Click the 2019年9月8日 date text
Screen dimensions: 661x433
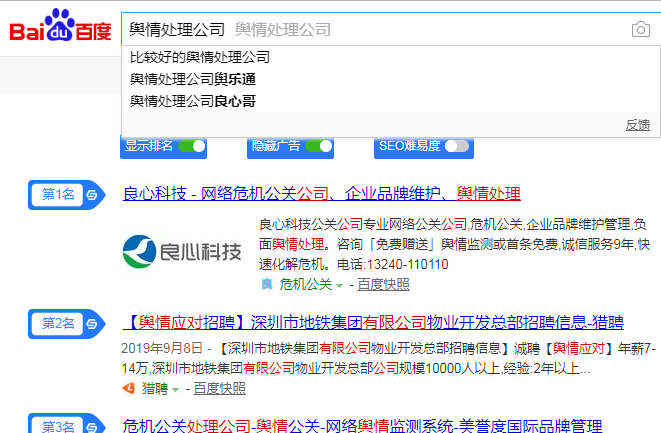tap(162, 348)
